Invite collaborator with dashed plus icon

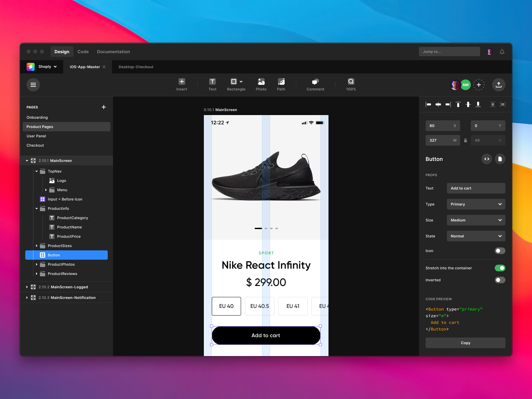pyautogui.click(x=479, y=85)
